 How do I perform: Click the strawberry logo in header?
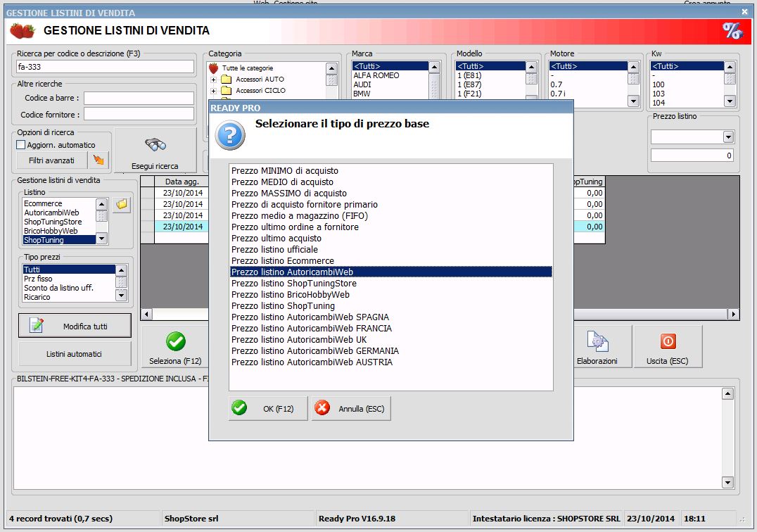[23, 31]
